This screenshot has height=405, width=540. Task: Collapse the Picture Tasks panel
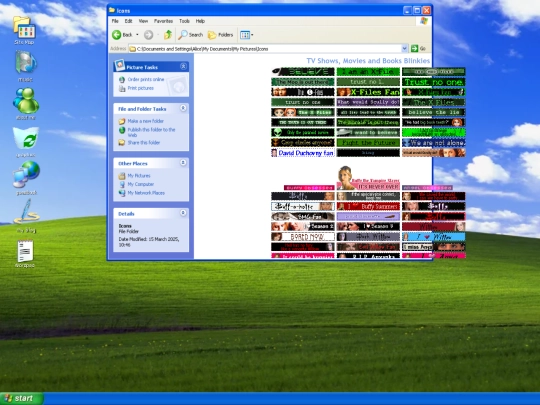(183, 66)
